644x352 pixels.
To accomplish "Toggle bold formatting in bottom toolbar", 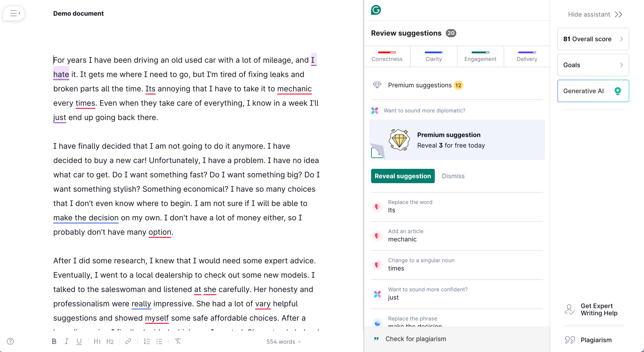I will (54, 341).
